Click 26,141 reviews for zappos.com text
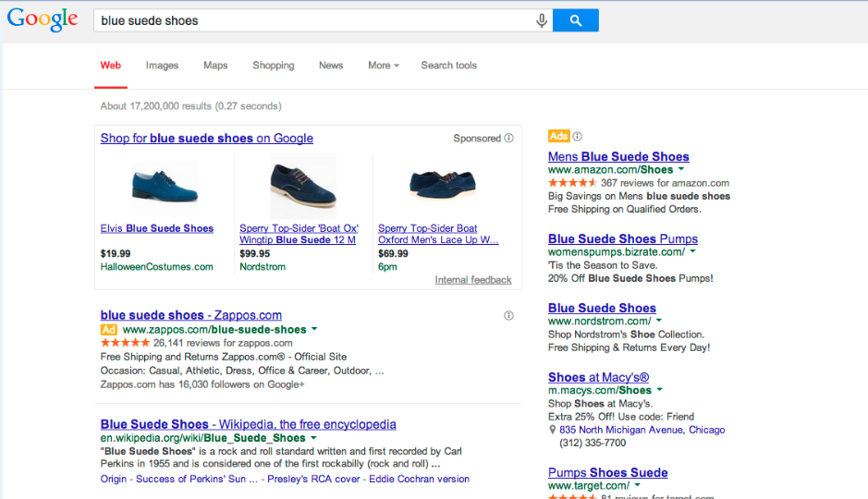This screenshot has width=868, height=499. [x=223, y=343]
